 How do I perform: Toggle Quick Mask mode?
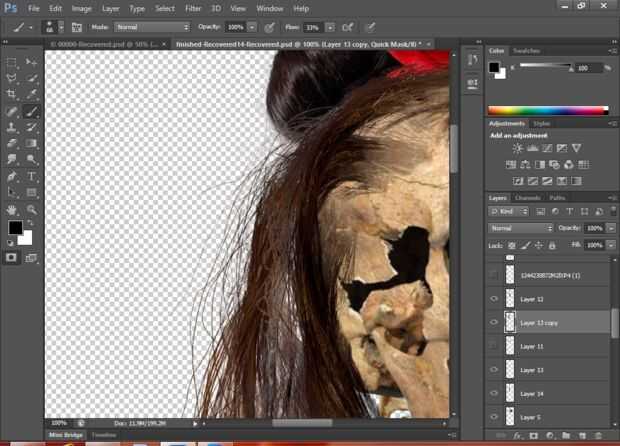click(x=11, y=258)
